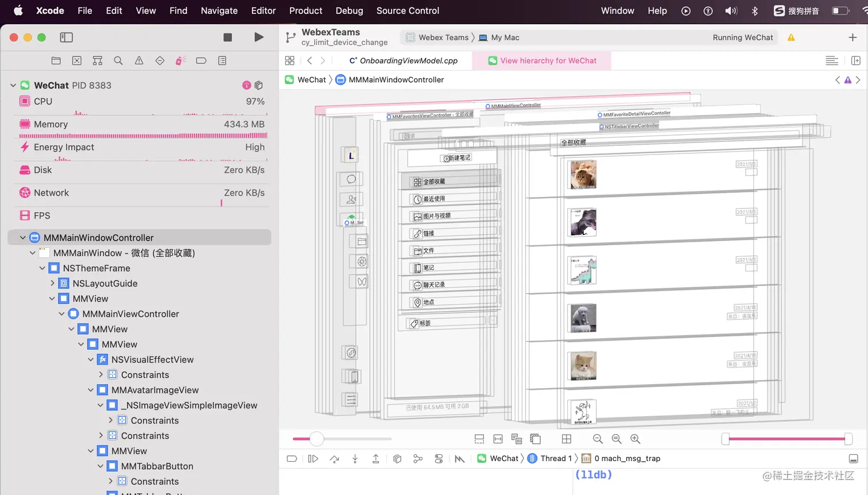Open the Find navigator magnifier

(118, 60)
